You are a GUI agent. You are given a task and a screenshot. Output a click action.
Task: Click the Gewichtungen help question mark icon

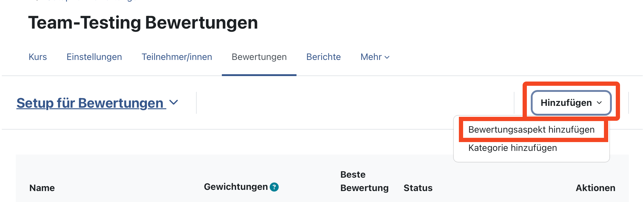(274, 187)
